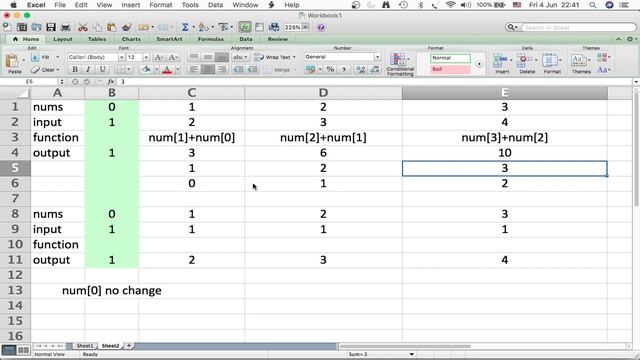Screen dimensions: 640x360
Task: Open the Data menu in menu bar
Action: click(215, 5)
